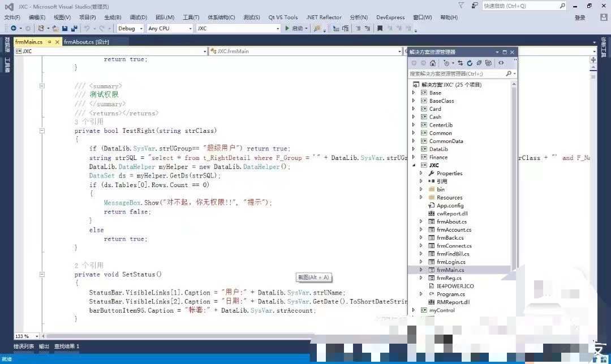Click the horizontal scrollbar under the code editor
Image resolution: width=611 pixels, height=364 pixels.
click(179, 336)
